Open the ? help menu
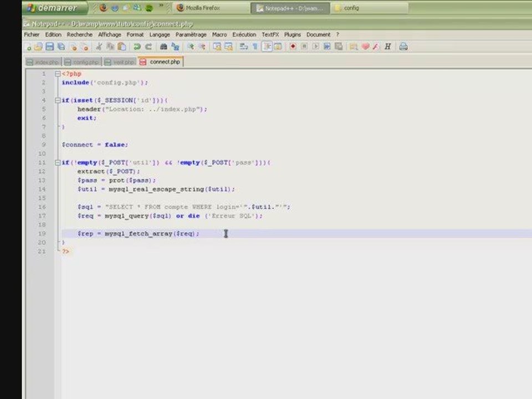 click(337, 34)
